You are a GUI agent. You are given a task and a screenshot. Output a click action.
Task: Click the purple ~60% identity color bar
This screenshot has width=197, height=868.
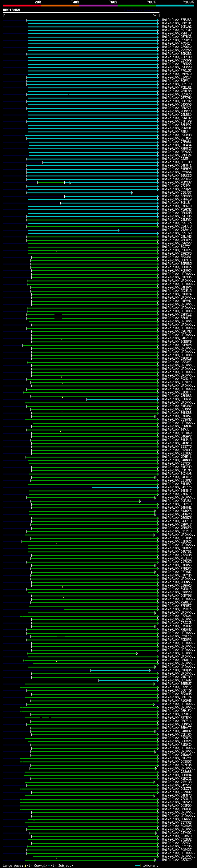98,6
